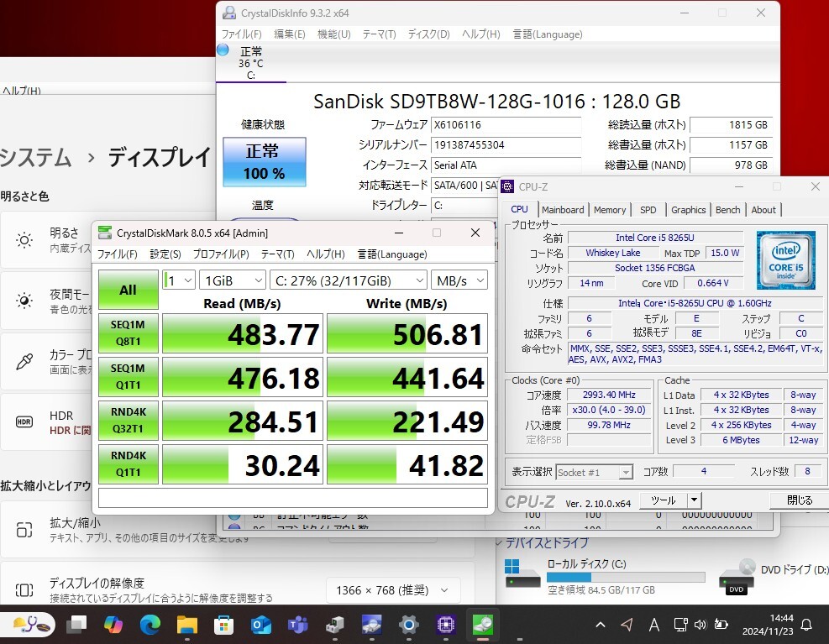The image size is (829, 644).
Task: Start the RND4K Q1T1 test
Action: (128, 464)
